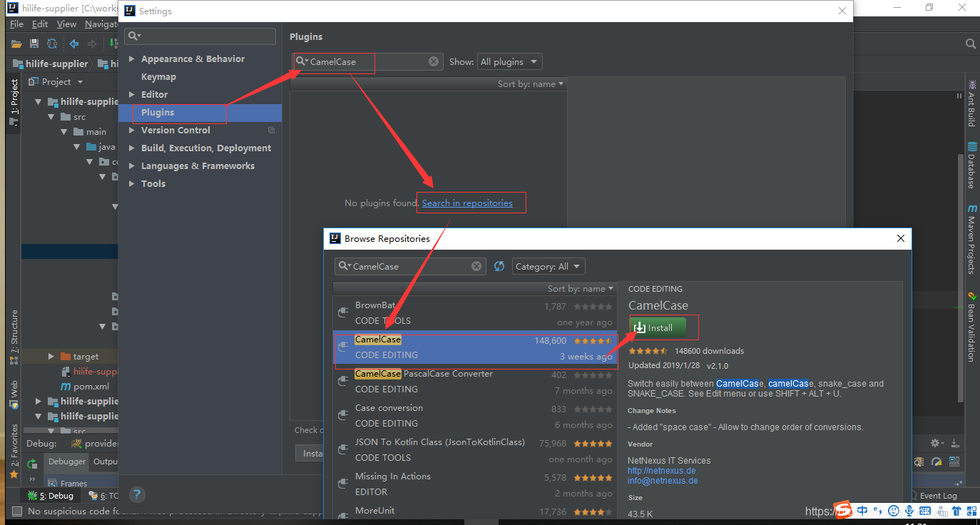Select the Case conversion plugin row
Screen dimensions: 980x525
[475, 416]
